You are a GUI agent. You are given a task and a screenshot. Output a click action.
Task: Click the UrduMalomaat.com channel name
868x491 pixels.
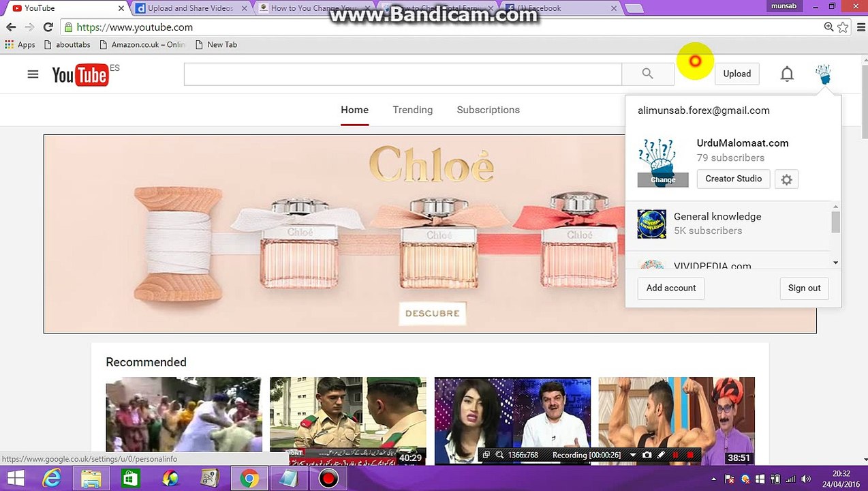pos(743,143)
